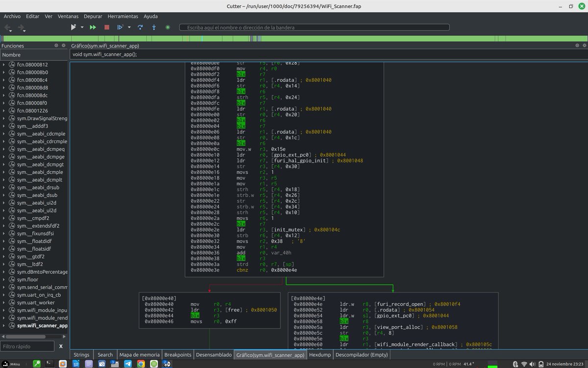Expand sym.uart_worker tree row
The image size is (588, 368).
coord(4,302)
